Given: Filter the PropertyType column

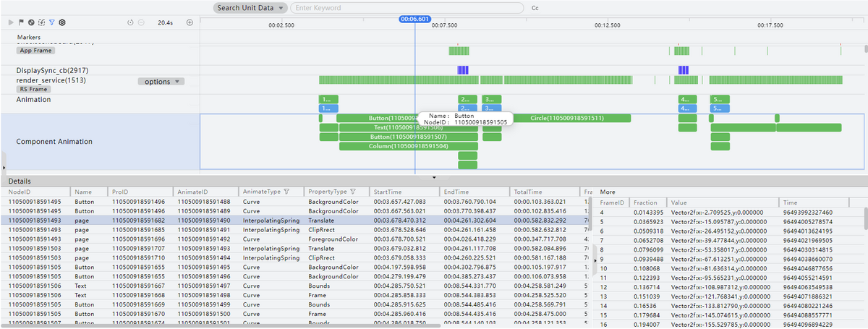Looking at the screenshot, I should (x=352, y=192).
